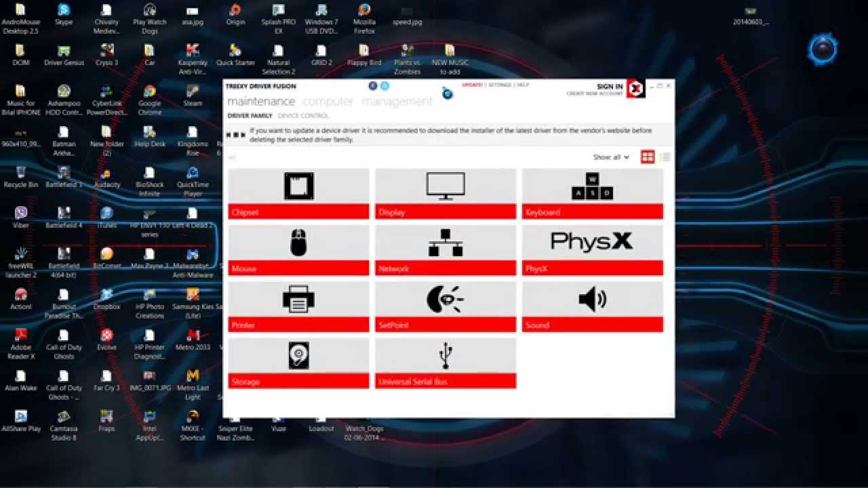Viewport: 868px width, 488px height.
Task: Click the Facebook icon in Driver Fusion
Action: (x=373, y=86)
